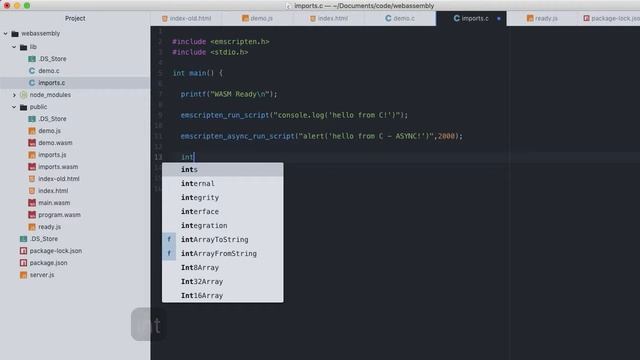Click the node_modules folder icon

click(x=24, y=95)
